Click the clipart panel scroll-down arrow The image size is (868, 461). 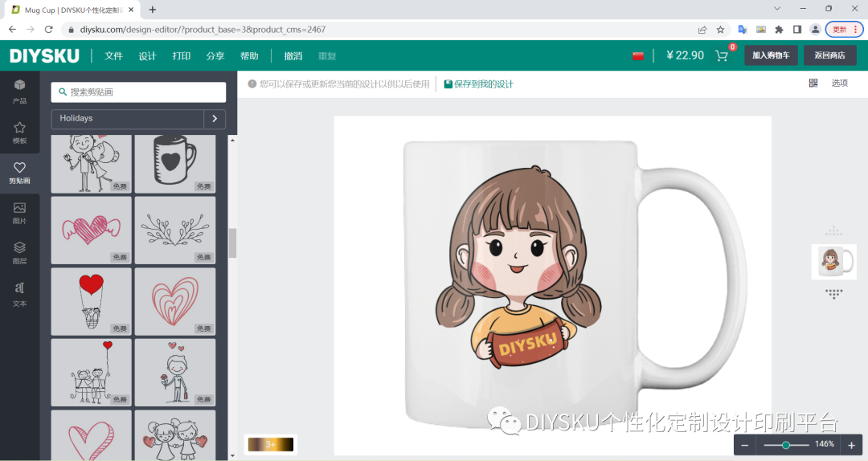(x=232, y=456)
